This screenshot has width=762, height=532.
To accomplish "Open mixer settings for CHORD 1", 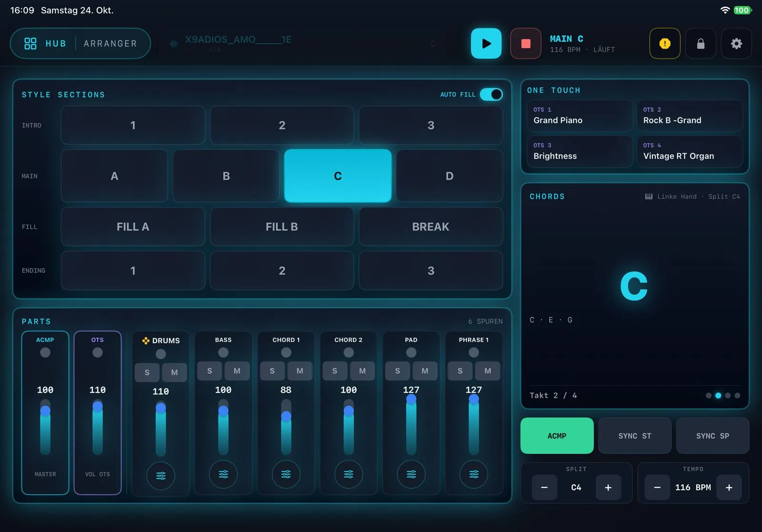I will [x=286, y=474].
